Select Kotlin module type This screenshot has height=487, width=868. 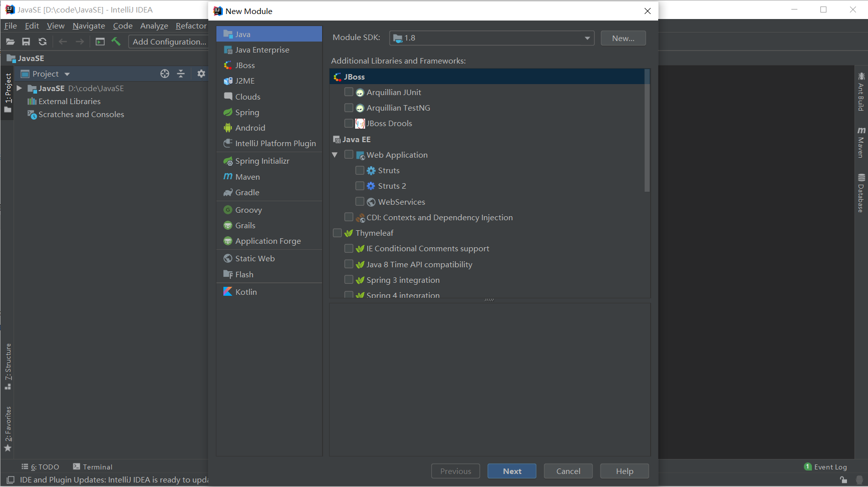click(269, 292)
